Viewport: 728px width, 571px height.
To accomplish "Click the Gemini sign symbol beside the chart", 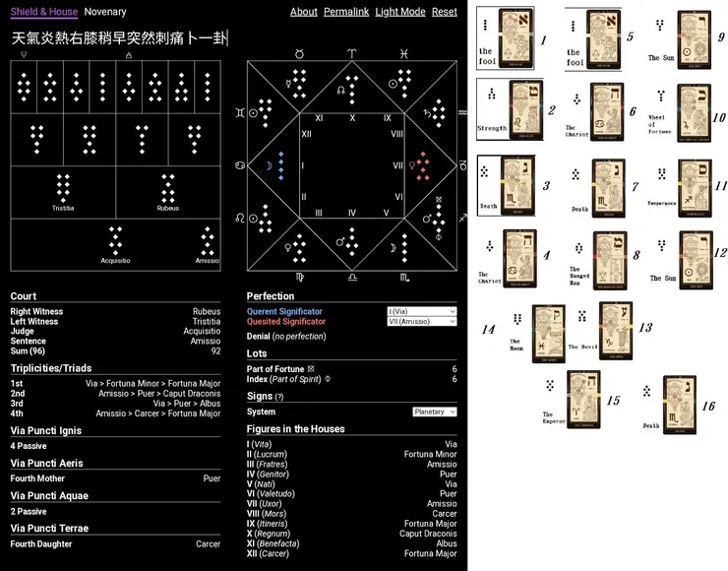I will click(240, 113).
